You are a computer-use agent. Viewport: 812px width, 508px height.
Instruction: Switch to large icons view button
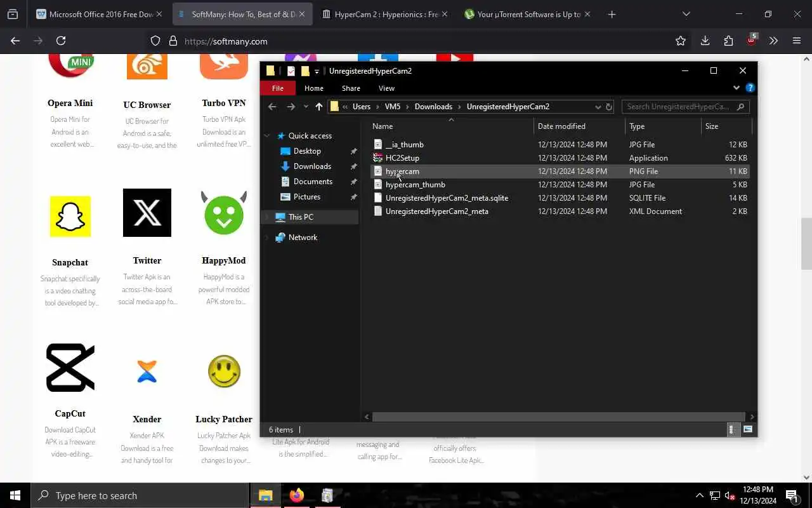[x=748, y=429]
